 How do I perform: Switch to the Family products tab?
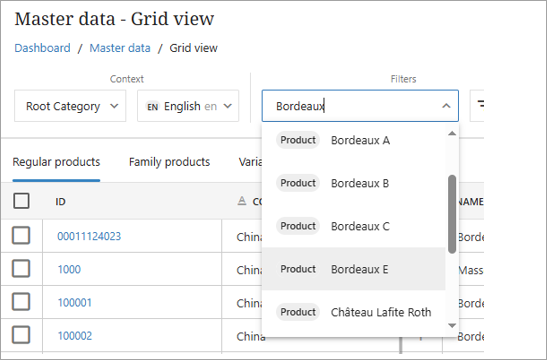coord(170,162)
